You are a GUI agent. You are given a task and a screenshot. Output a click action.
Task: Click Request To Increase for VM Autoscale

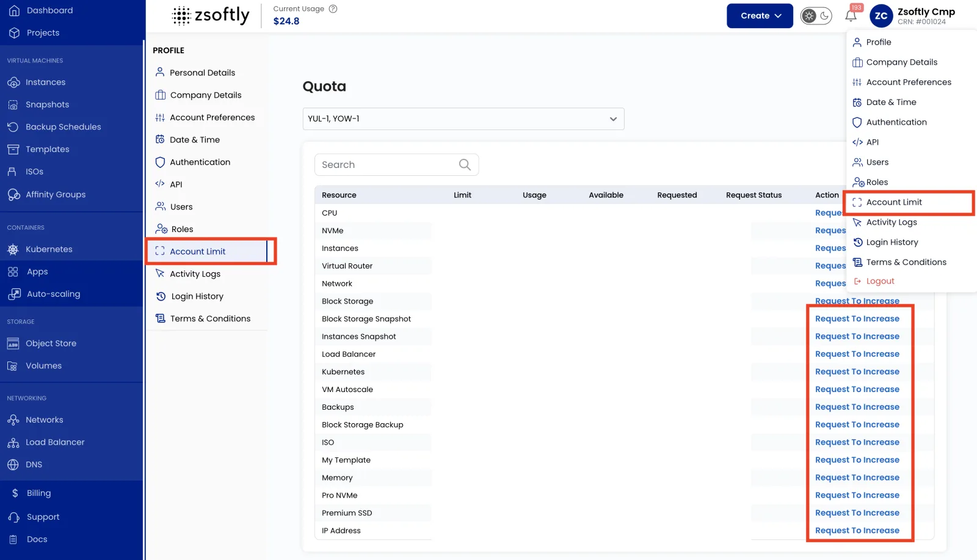point(857,390)
